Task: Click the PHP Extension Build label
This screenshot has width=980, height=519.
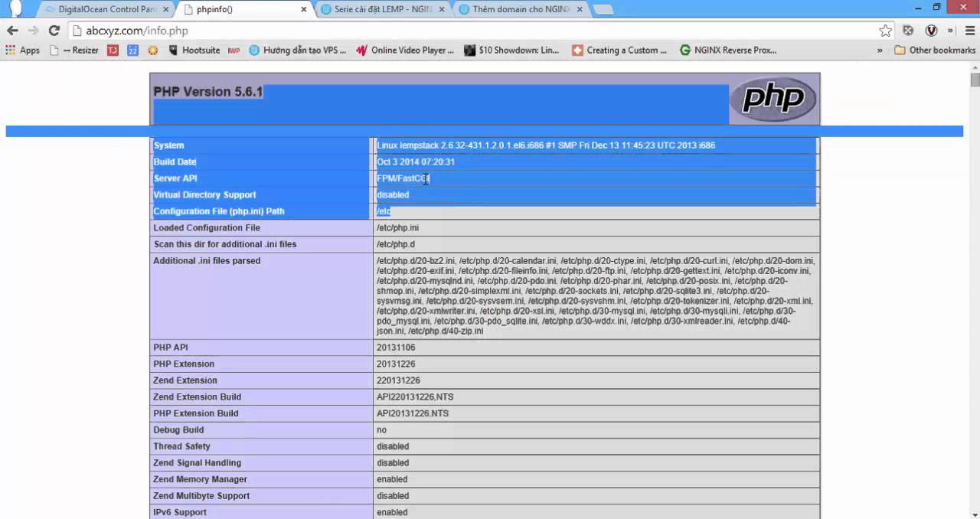Action: tap(196, 413)
